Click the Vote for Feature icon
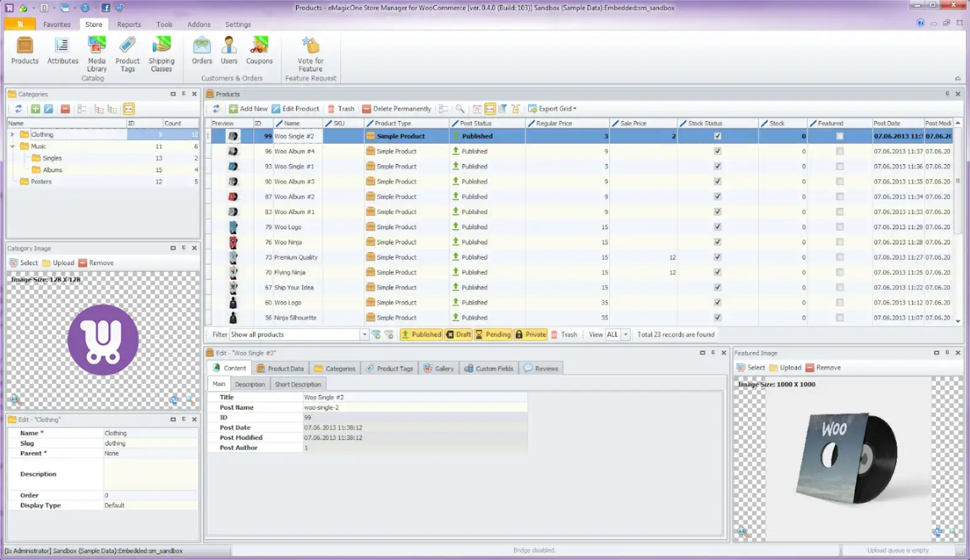This screenshot has height=560, width=970. [310, 53]
